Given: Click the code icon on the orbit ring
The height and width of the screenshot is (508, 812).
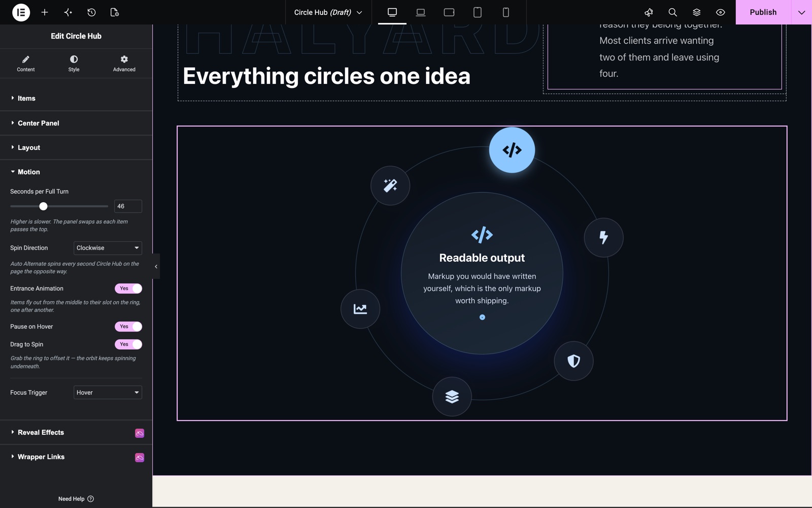Looking at the screenshot, I should pos(512,150).
